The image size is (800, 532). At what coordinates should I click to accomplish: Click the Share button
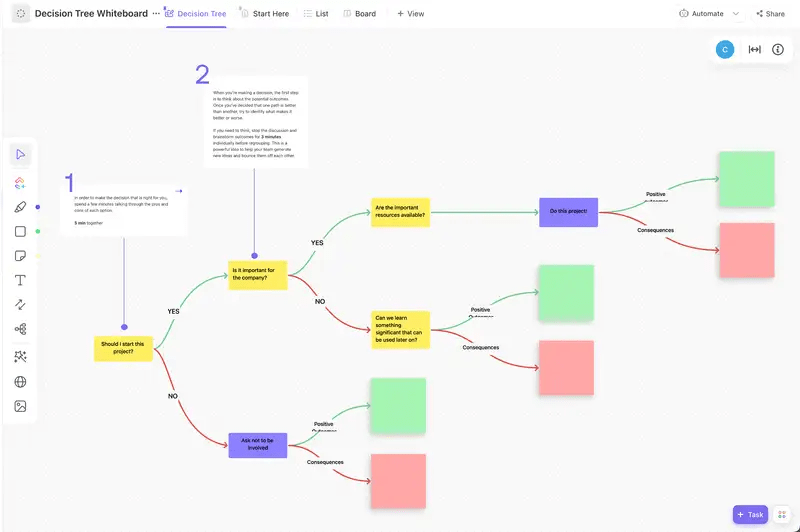point(770,14)
